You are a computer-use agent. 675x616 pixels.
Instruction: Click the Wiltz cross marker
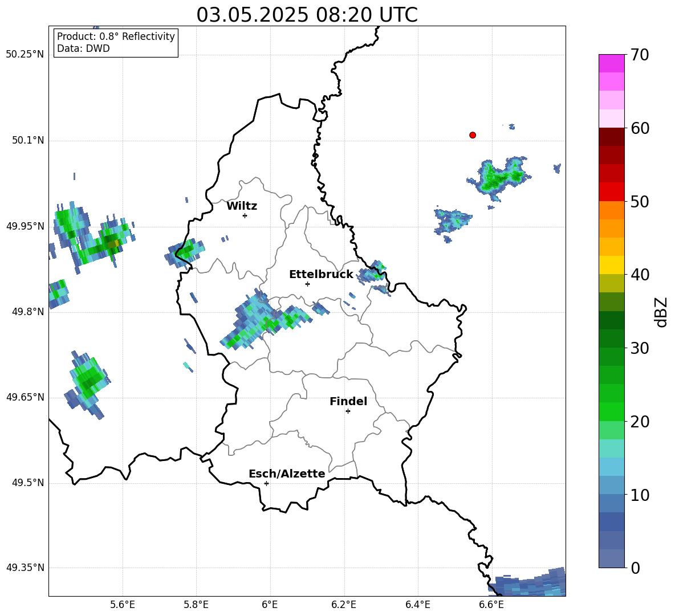[x=245, y=215]
